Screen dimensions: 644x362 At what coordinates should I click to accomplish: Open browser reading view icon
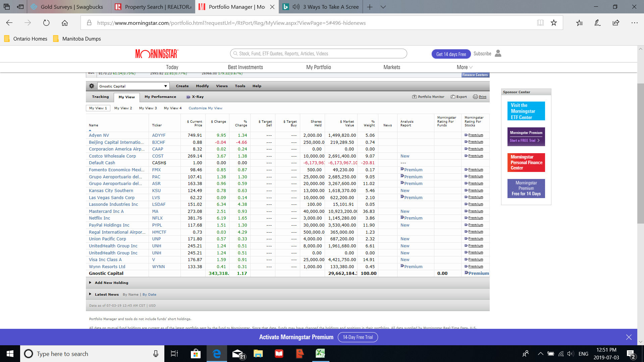tap(540, 23)
